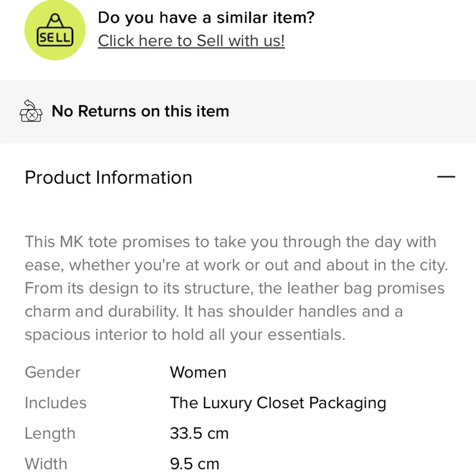Open the 'Click here to Sell with us!' link
Viewport: 476px width, 476px height.
click(x=191, y=41)
